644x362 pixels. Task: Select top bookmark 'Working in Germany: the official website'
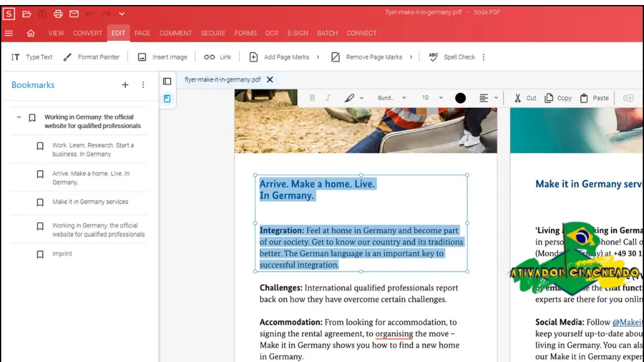click(92, 121)
